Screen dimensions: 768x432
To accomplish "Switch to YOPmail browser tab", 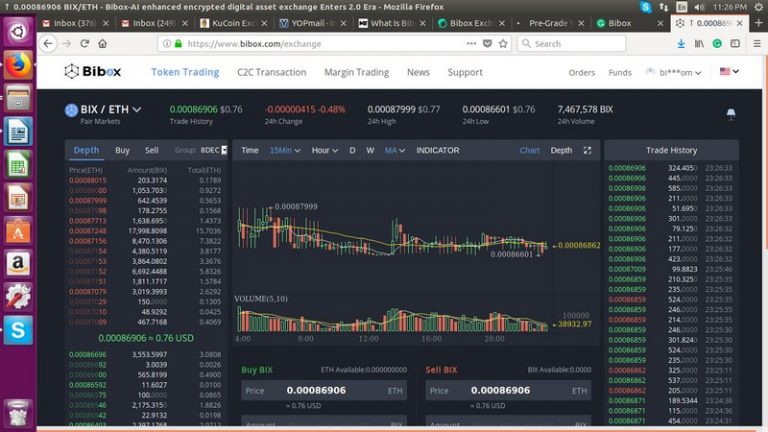I will tap(312, 23).
